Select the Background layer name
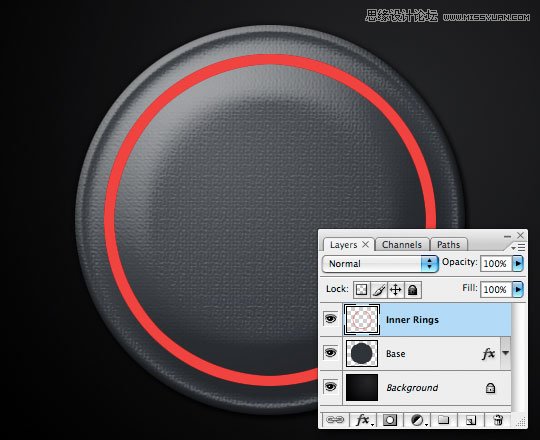Screen dimensions: 540x440 [412, 388]
